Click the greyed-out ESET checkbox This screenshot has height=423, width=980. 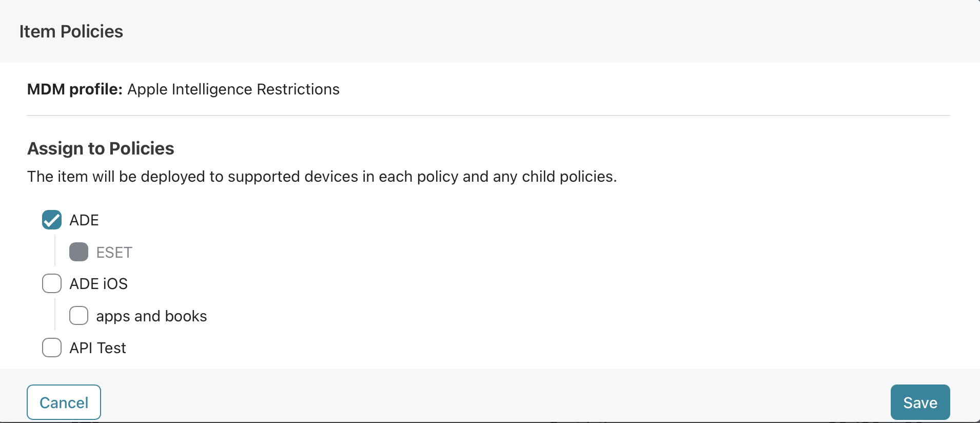pyautogui.click(x=79, y=252)
